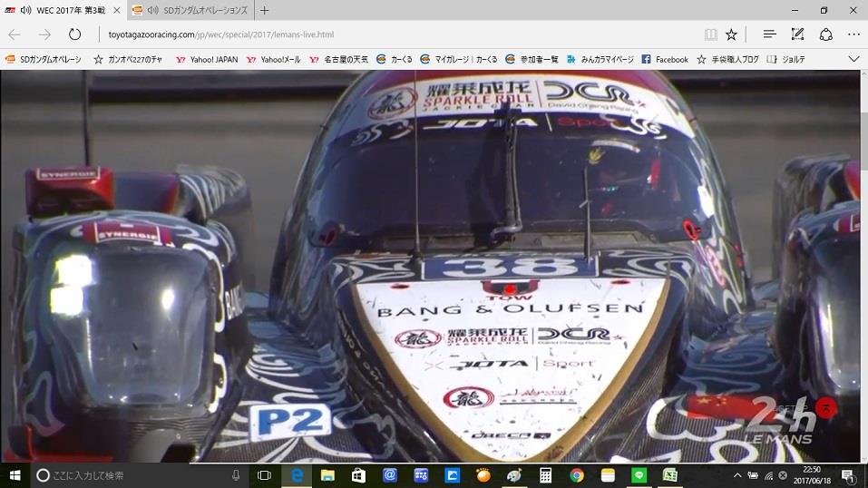Screen dimensions: 868x488
Task: Click the Make a Web Note icon
Action: pos(797,34)
